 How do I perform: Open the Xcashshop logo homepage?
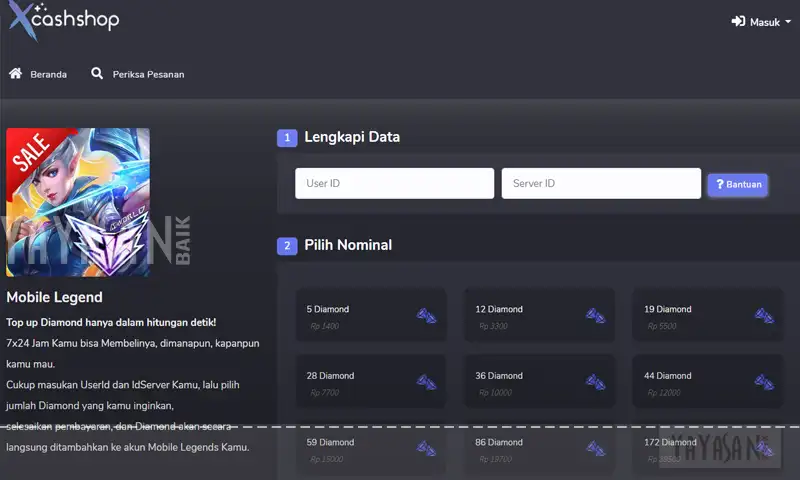[x=64, y=20]
